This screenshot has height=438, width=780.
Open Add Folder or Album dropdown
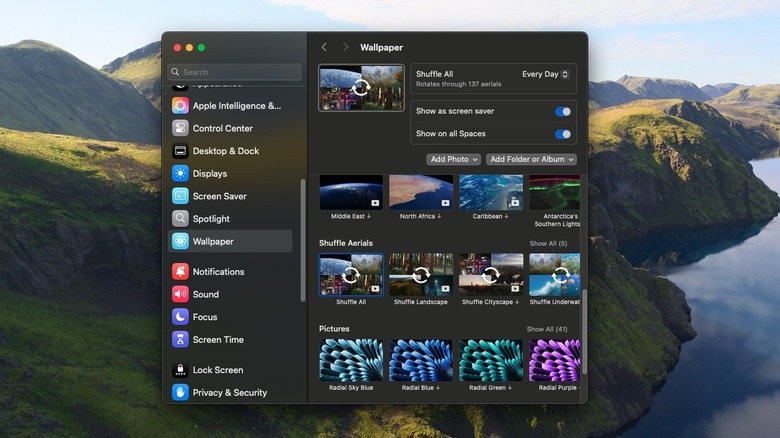(x=532, y=159)
